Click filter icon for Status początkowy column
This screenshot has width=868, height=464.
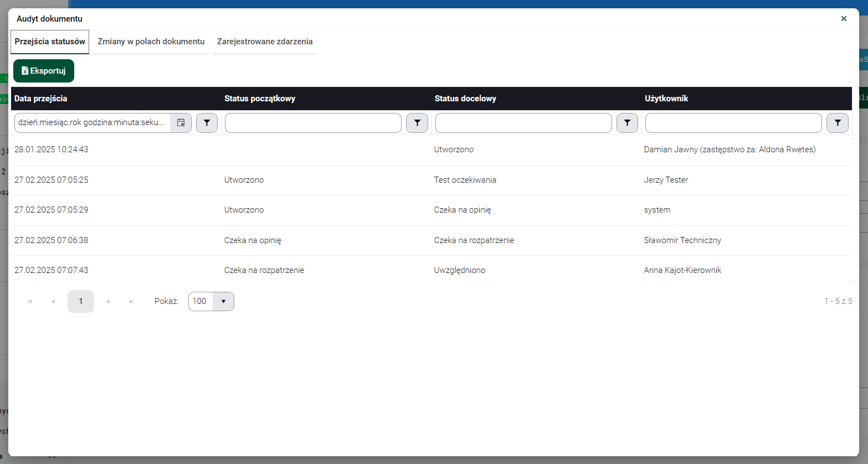coord(417,123)
